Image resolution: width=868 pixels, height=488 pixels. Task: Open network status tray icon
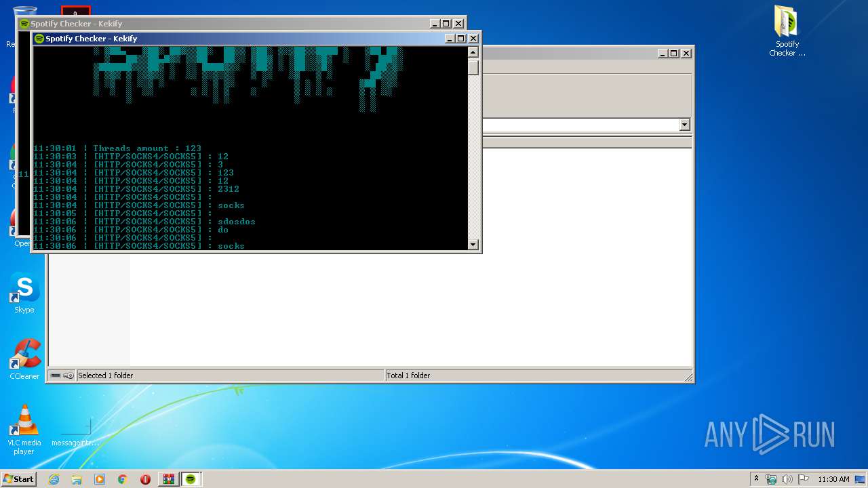pos(771,479)
